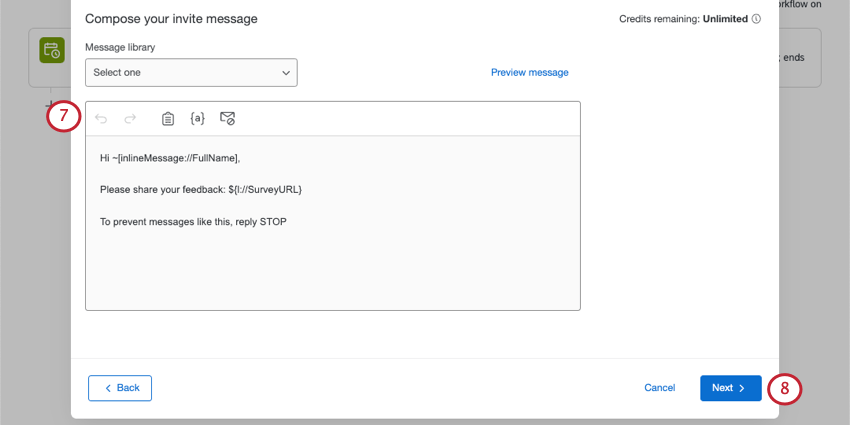Proceed with the Next button

(730, 388)
